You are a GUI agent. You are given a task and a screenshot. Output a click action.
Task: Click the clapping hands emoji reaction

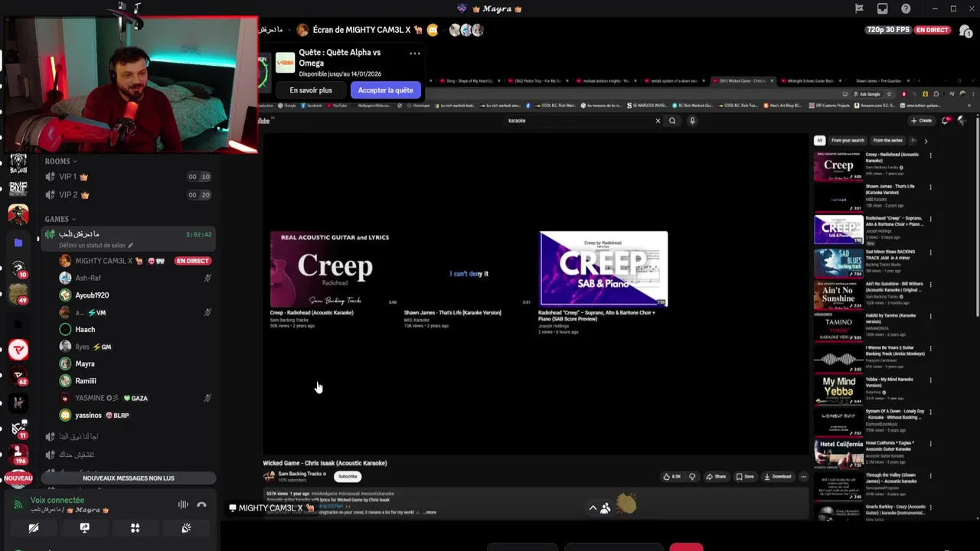[626, 505]
